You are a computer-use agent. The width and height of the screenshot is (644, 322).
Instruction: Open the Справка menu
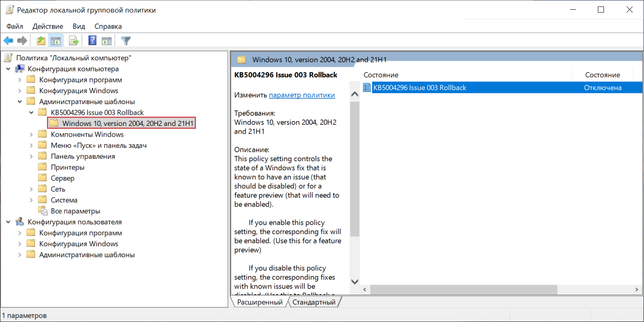(x=108, y=26)
